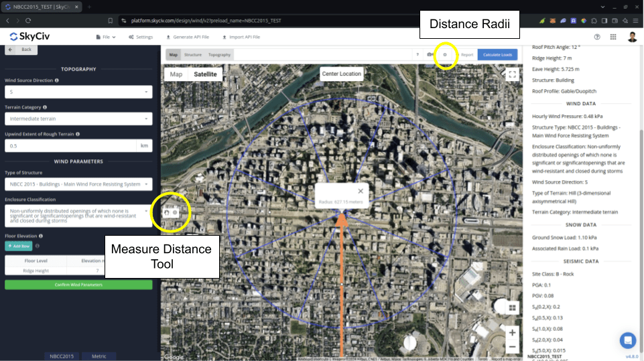The image size is (644, 361).
Task: Click the Calculate Loads button
Action: point(497,55)
